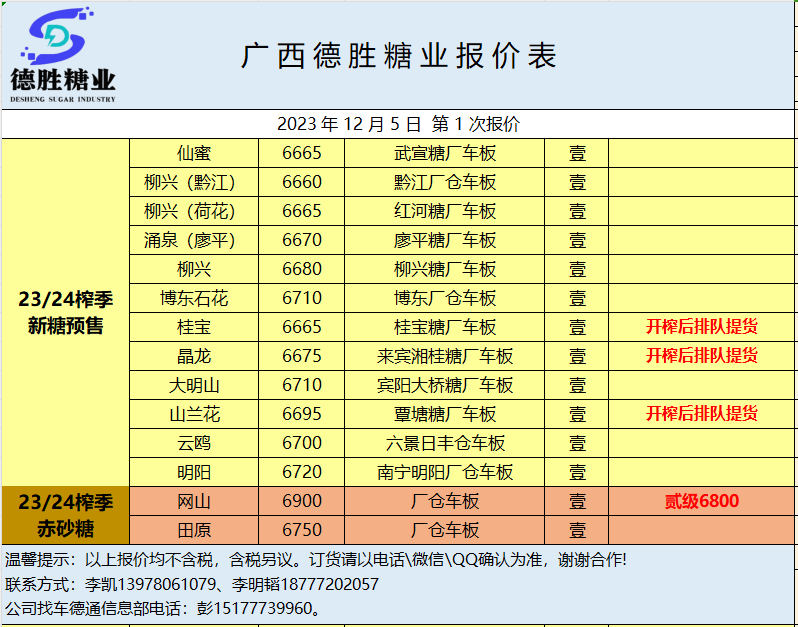Click the 来宾湘桂糖厂车板 cell
This screenshot has width=798, height=627.
[x=445, y=356]
